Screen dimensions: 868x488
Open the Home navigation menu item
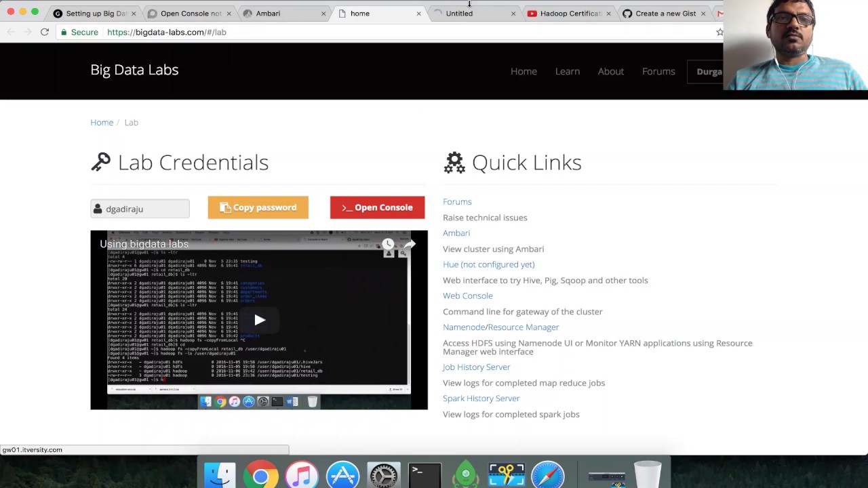click(524, 71)
